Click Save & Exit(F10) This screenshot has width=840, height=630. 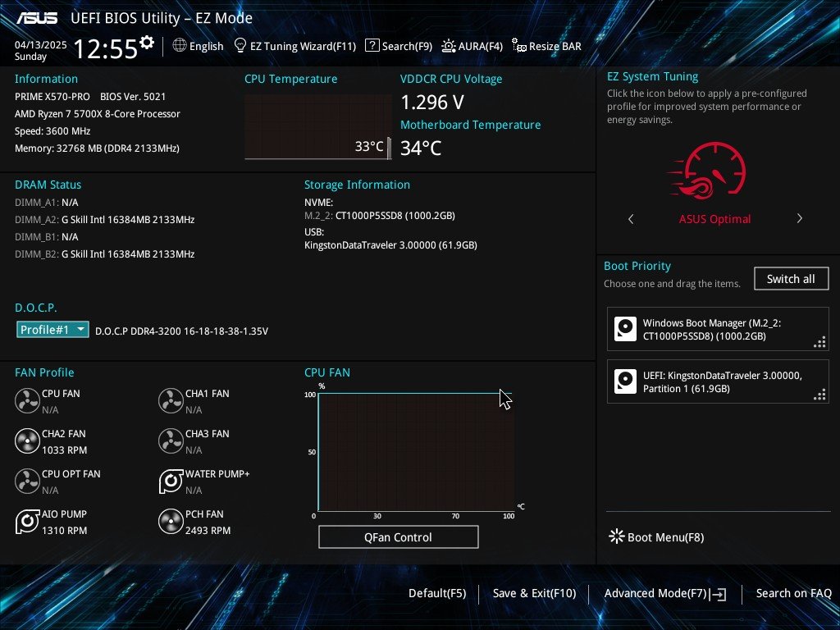click(534, 594)
